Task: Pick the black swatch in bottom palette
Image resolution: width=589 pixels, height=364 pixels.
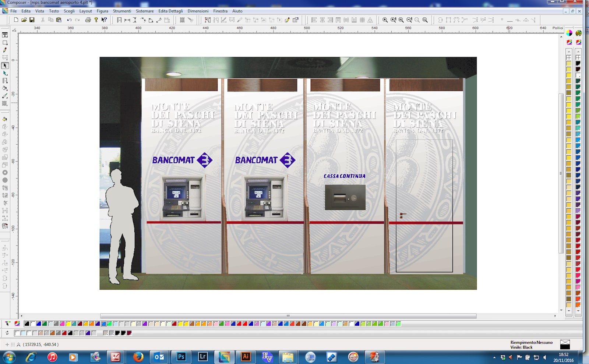Action: [x=27, y=324]
